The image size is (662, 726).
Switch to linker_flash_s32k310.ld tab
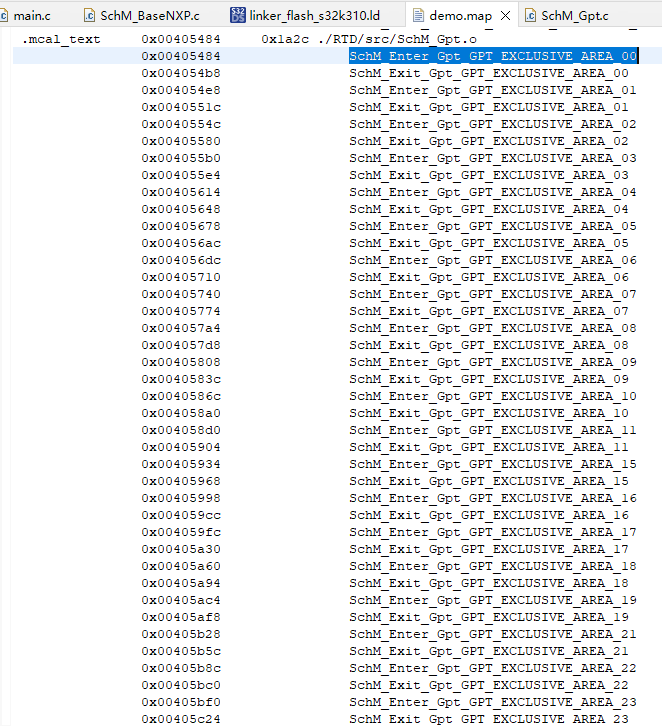coord(314,16)
